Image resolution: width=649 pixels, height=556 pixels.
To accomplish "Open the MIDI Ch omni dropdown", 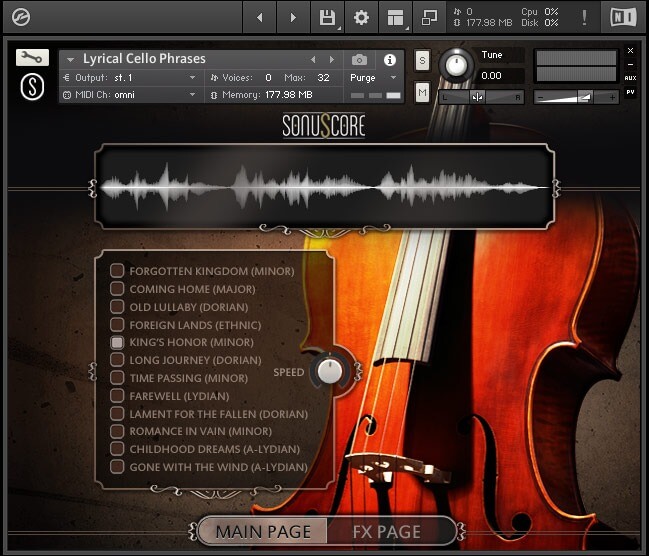I will pyautogui.click(x=130, y=95).
